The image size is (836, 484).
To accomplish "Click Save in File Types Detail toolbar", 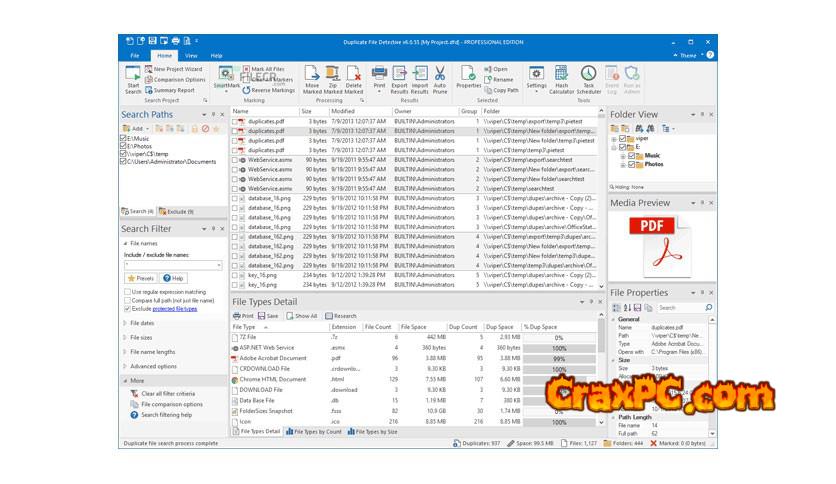I will (x=268, y=316).
